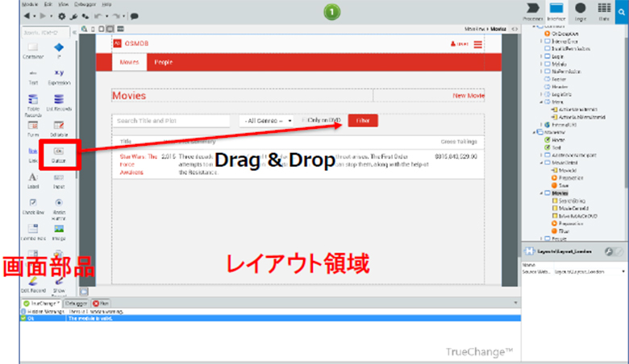Click the back navigation arrow
The width and height of the screenshot is (629, 364).
pos(27,16)
